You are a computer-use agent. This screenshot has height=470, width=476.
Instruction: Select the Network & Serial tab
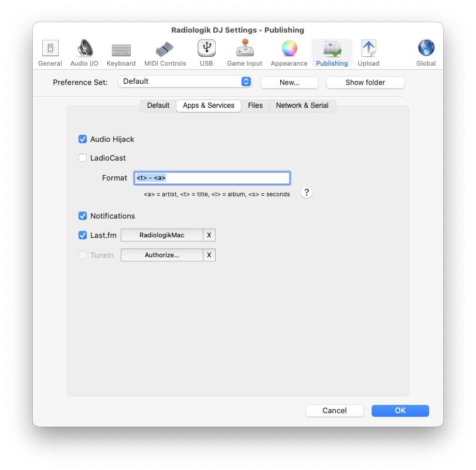point(302,105)
